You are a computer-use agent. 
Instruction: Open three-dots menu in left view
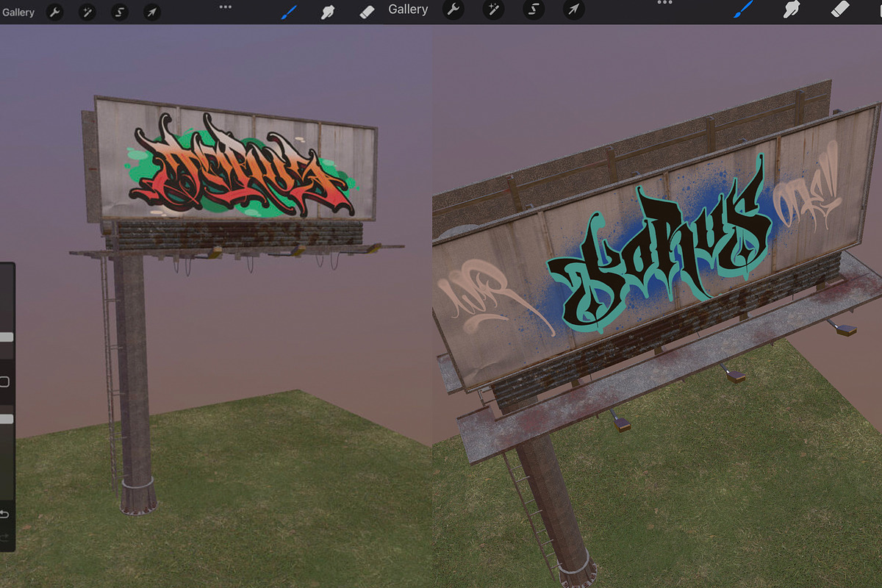tap(226, 7)
